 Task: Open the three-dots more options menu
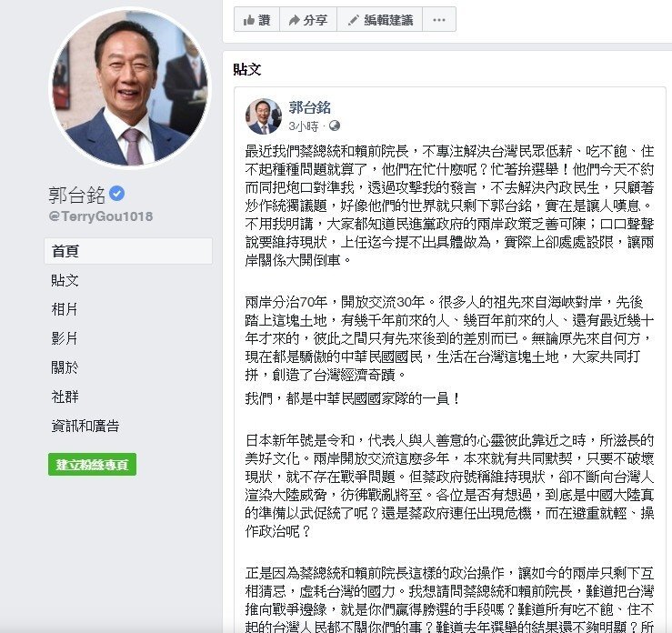click(x=439, y=20)
